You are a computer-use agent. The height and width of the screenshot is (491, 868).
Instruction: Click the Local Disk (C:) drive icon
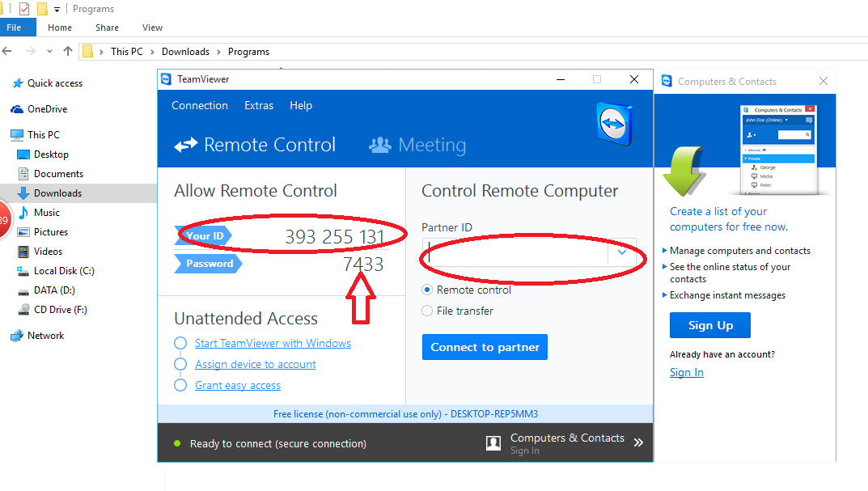23,271
